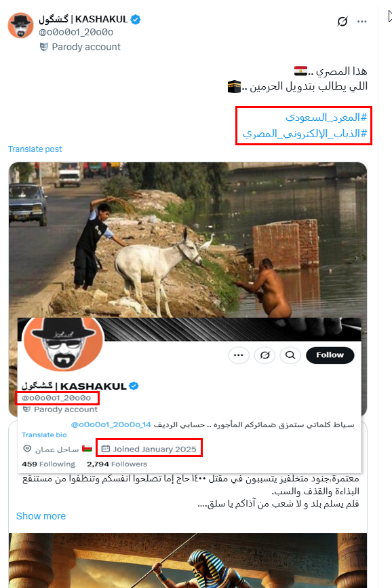Image resolution: width=392 pixels, height=588 pixels.
Task: Open the #المغرد_السعودي hashtag
Action: pyautogui.click(x=326, y=117)
